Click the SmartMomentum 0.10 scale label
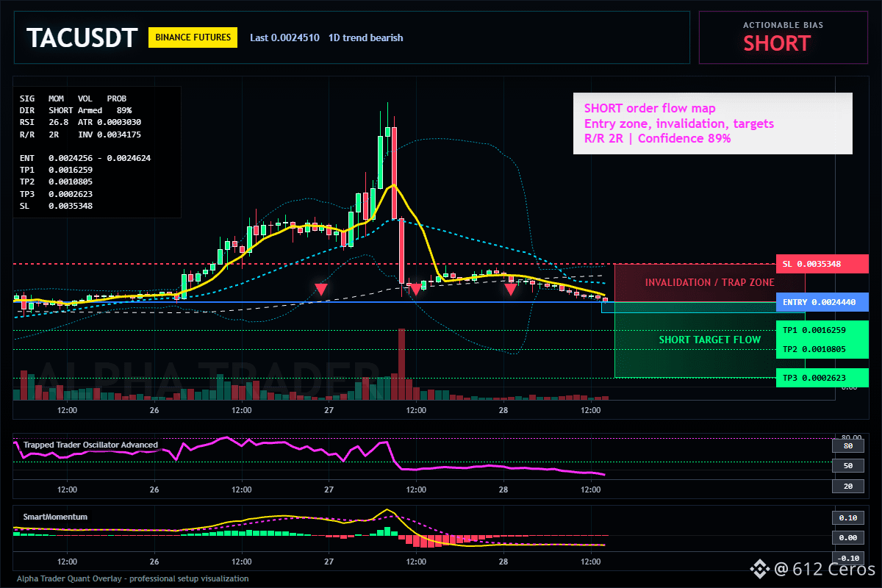882x588 pixels. [847, 517]
